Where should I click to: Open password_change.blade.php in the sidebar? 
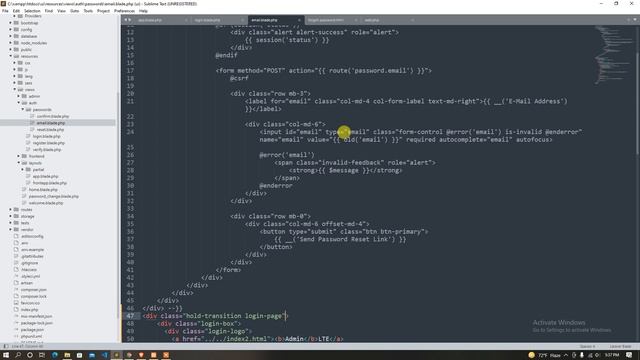[53, 196]
